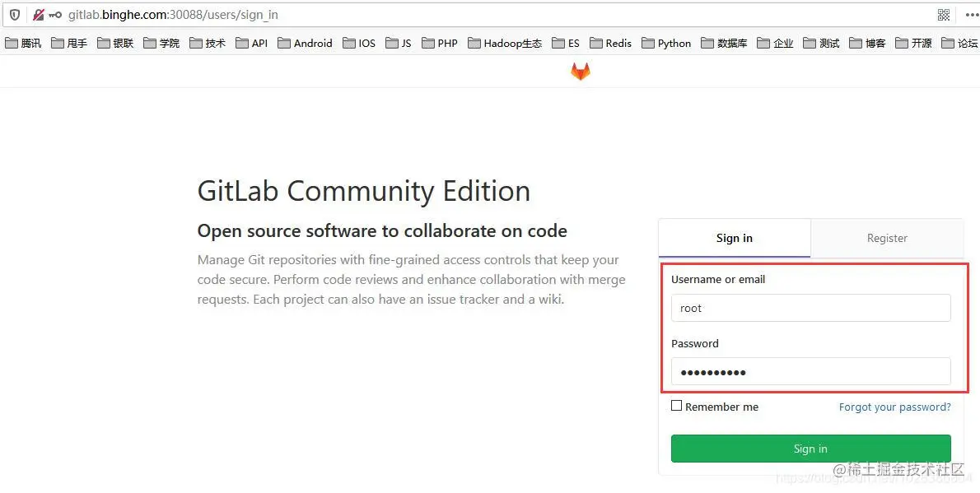Open the Redis bookmark folder

tap(610, 43)
